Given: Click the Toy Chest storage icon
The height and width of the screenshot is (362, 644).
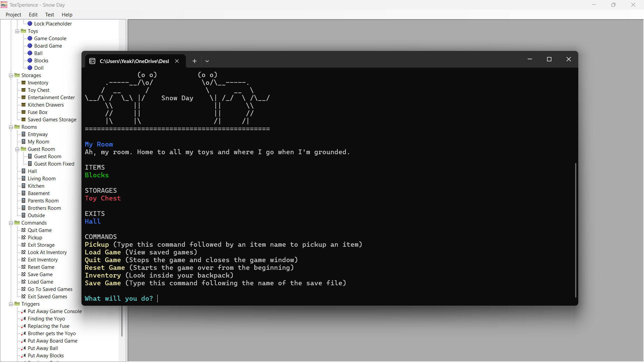Looking at the screenshot, I should pos(23,90).
